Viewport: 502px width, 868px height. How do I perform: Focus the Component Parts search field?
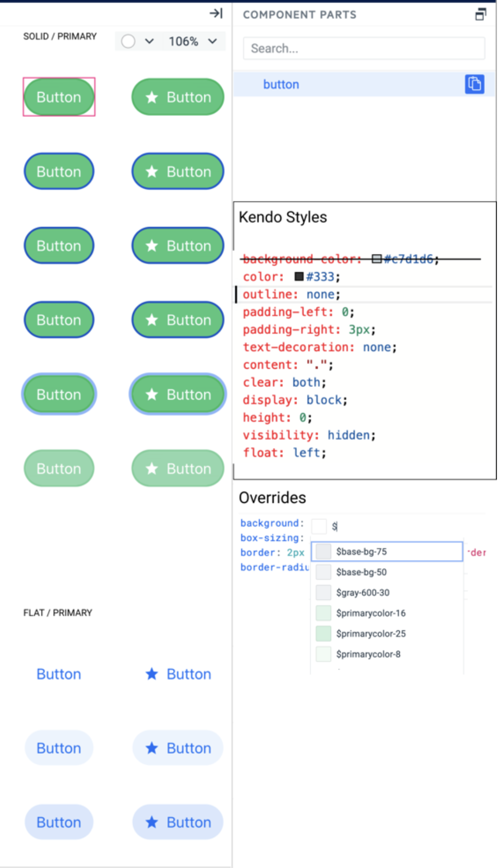point(363,49)
